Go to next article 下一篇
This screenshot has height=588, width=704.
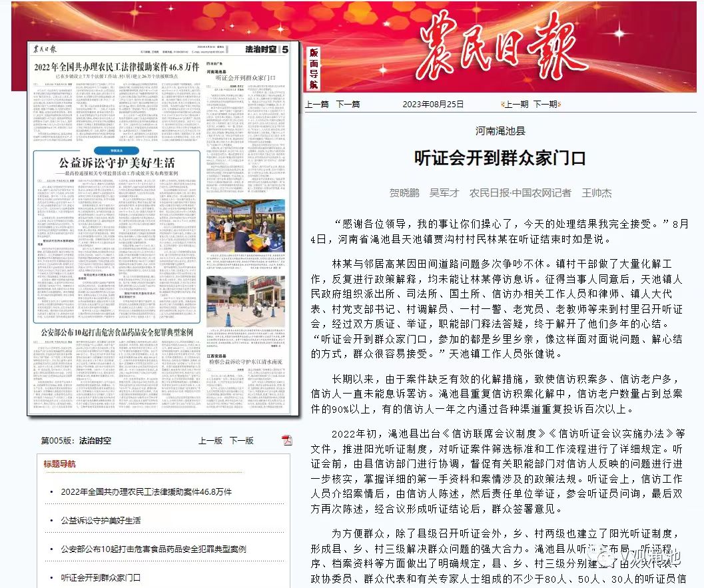tap(348, 105)
